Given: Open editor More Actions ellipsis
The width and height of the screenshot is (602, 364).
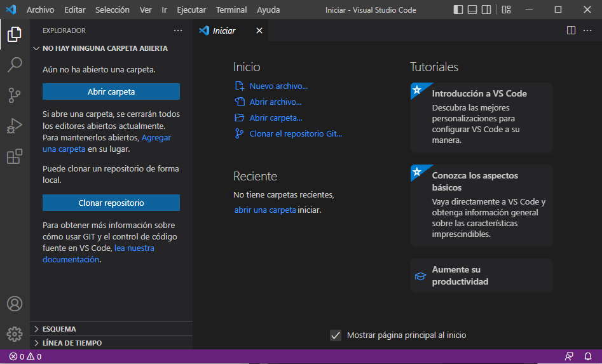Looking at the screenshot, I should pyautogui.click(x=587, y=30).
